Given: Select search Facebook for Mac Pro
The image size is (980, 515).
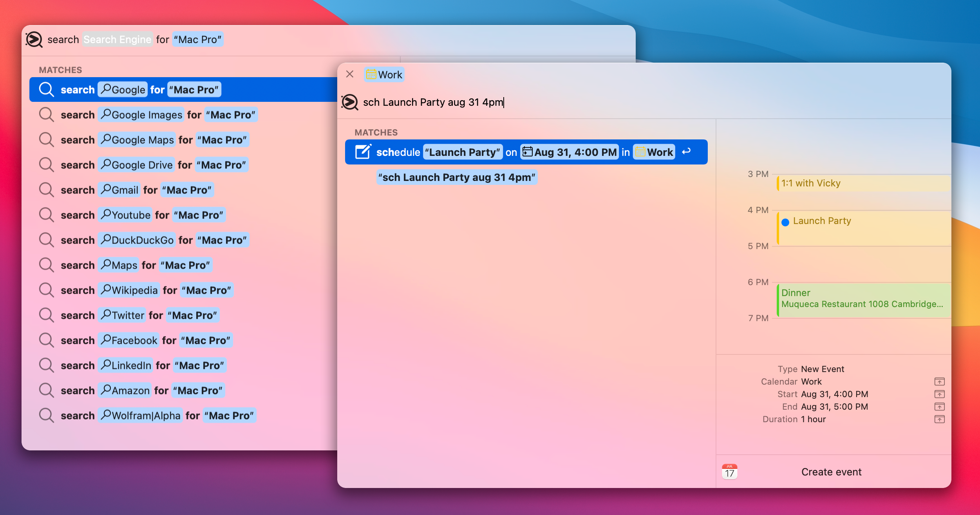Looking at the screenshot, I should [183, 340].
